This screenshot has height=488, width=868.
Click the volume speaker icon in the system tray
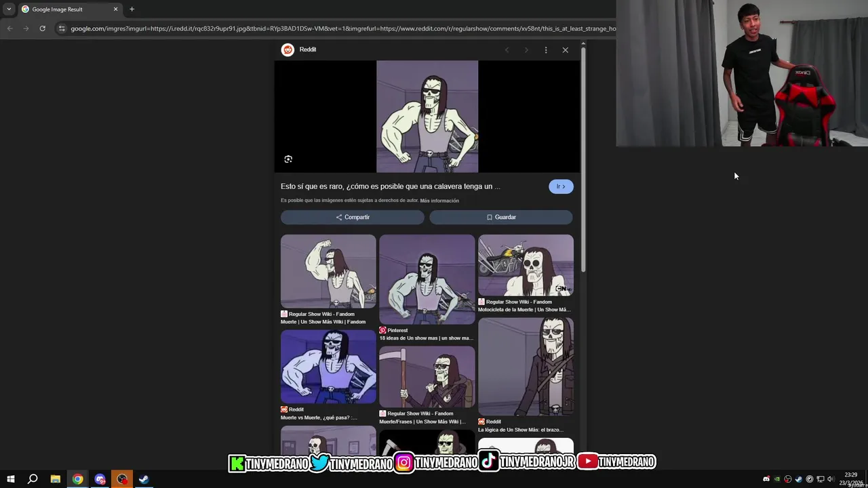click(x=830, y=479)
